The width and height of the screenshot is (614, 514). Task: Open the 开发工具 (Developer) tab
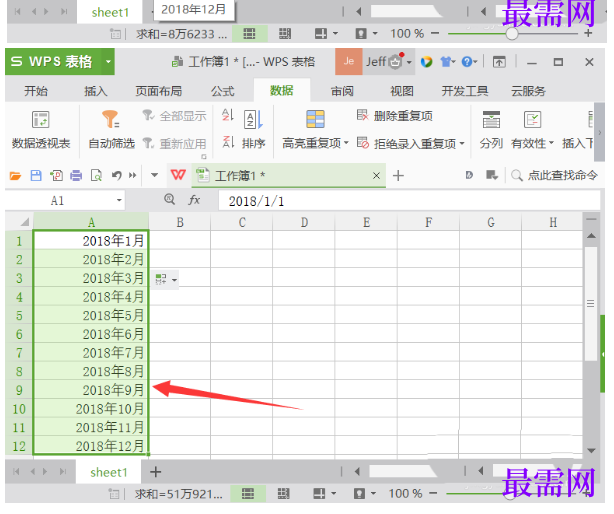point(465,91)
